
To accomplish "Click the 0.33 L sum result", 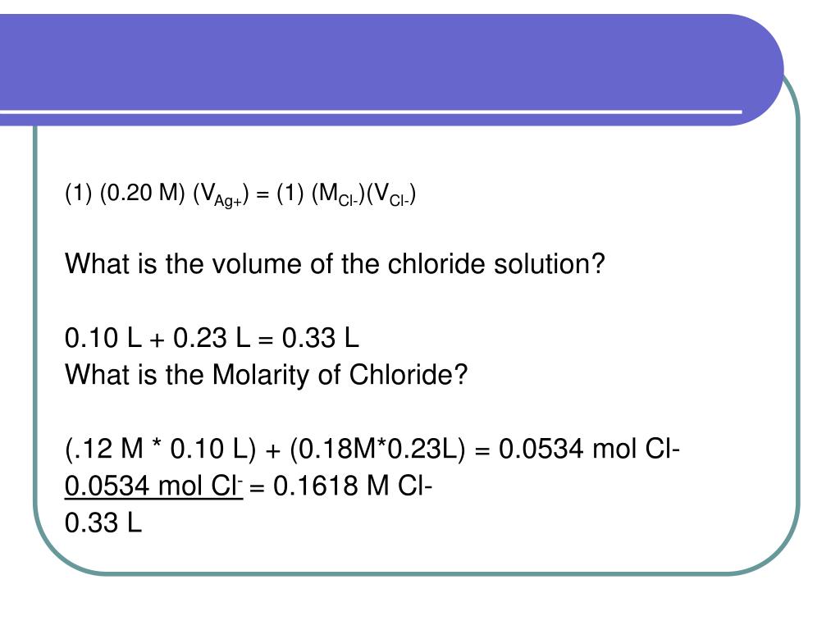I will (321, 338).
